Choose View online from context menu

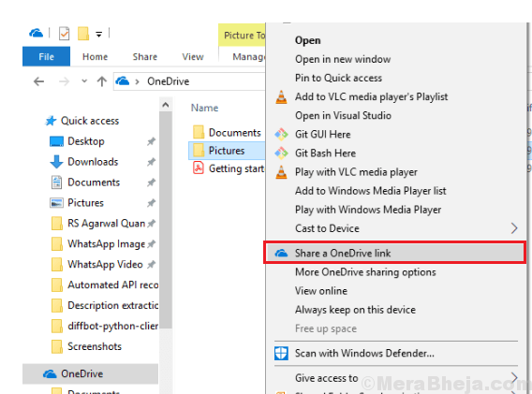click(x=321, y=291)
